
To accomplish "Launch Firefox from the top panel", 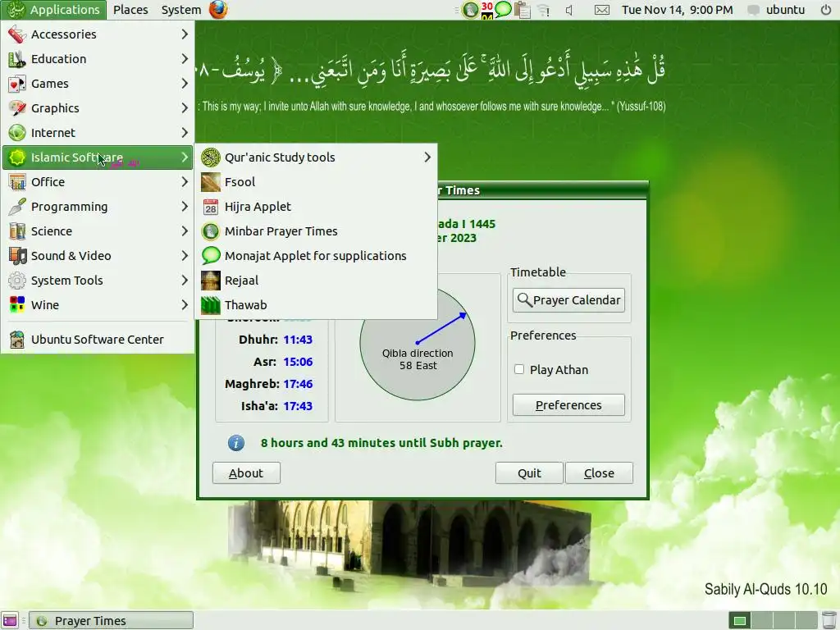I will [218, 10].
